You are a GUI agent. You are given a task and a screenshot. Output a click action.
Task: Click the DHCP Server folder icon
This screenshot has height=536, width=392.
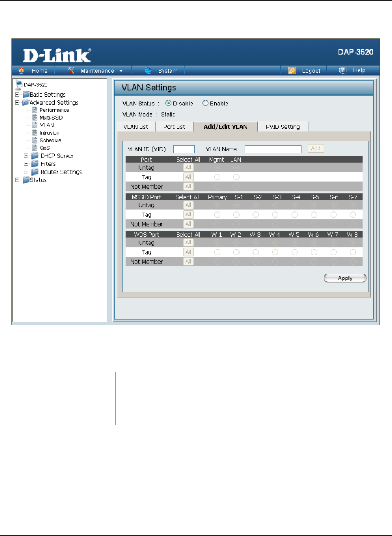(35, 156)
